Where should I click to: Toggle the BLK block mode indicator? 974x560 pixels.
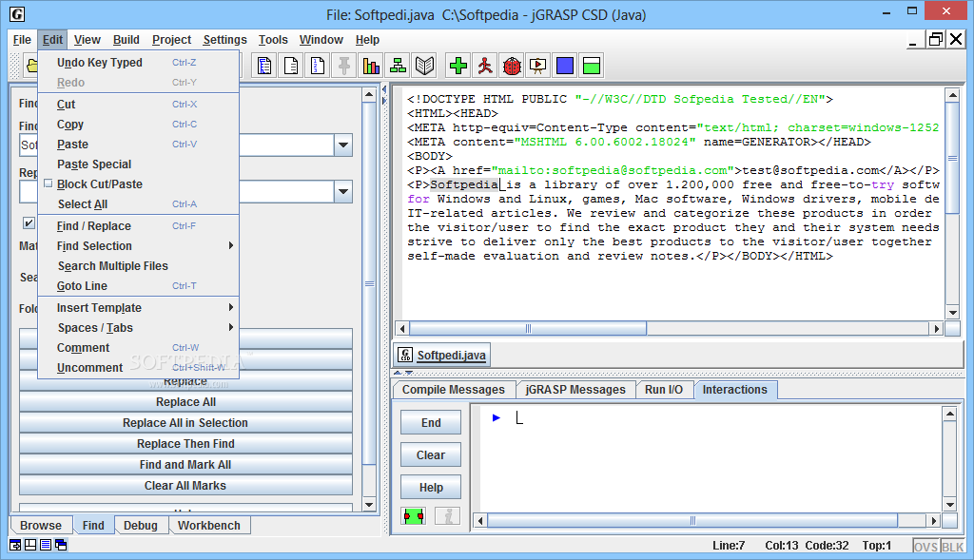[952, 547]
